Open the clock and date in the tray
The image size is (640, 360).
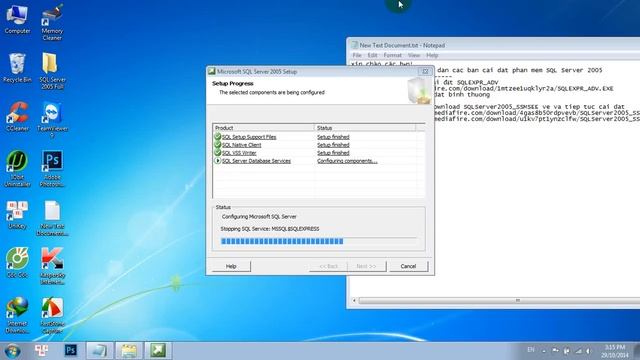pyautogui.click(x=615, y=351)
